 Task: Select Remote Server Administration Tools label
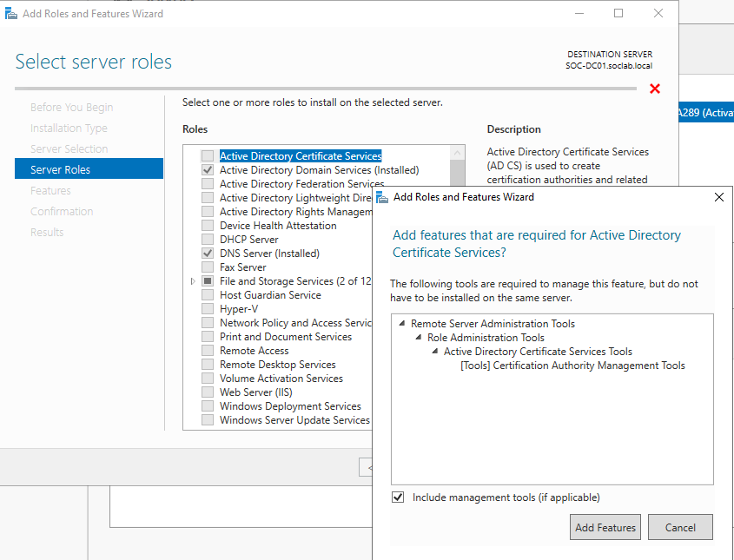[x=493, y=324]
